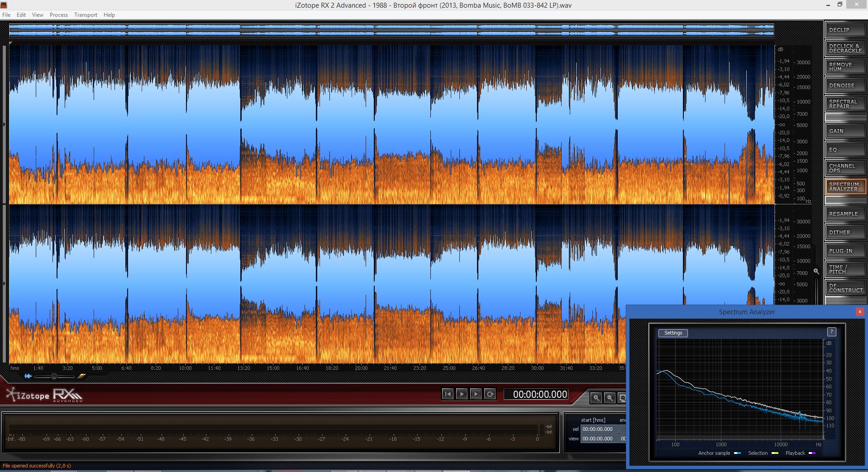Open the Channel Ops module
Screen dimensions: 868x472
tap(845, 168)
